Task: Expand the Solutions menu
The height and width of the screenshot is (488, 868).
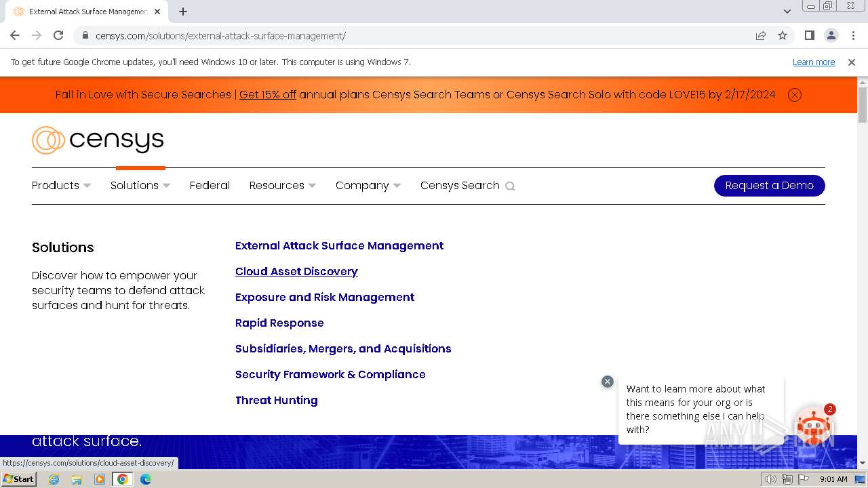Action: coord(140,185)
